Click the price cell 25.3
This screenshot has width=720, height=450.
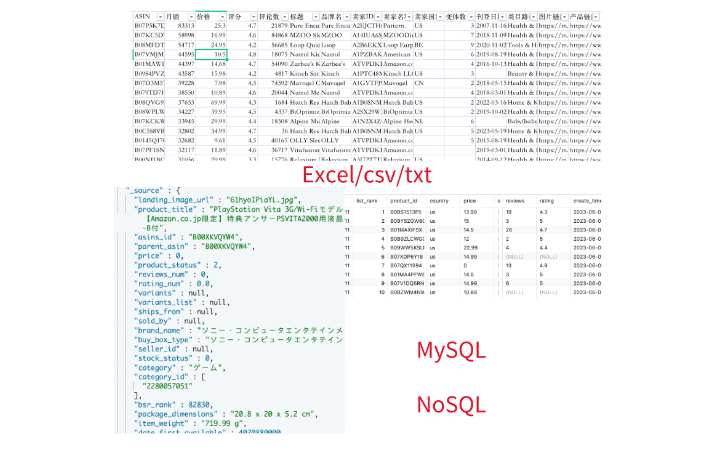219,26
